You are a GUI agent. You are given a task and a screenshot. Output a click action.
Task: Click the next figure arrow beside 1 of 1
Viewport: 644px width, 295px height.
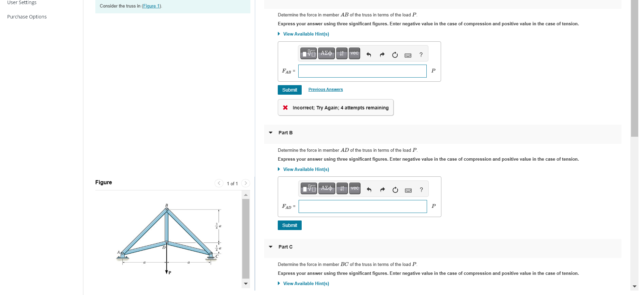pyautogui.click(x=246, y=183)
